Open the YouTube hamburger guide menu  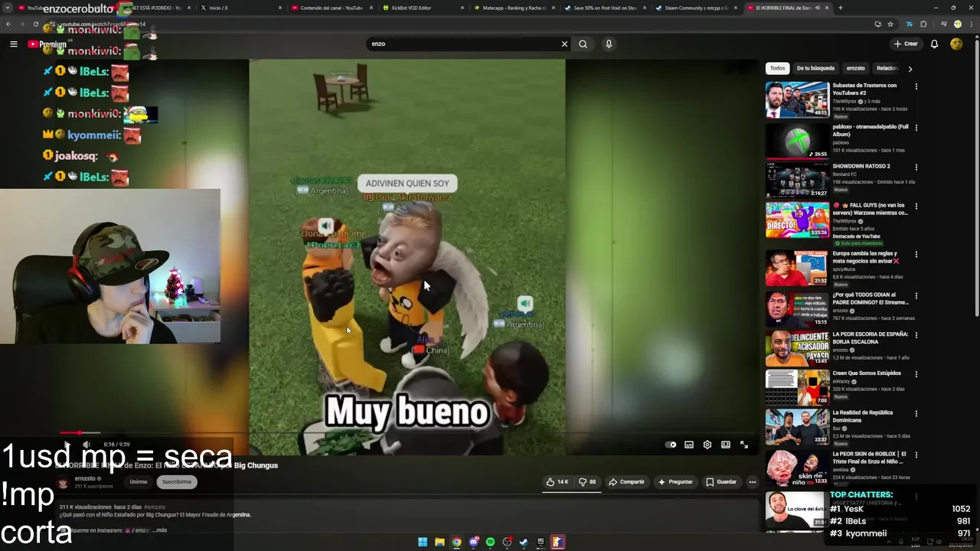(13, 44)
